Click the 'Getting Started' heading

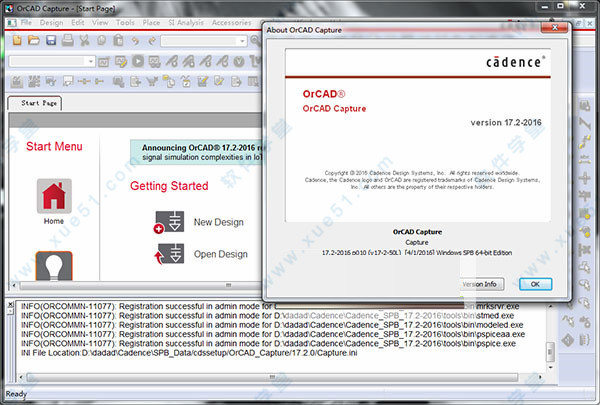(x=169, y=186)
